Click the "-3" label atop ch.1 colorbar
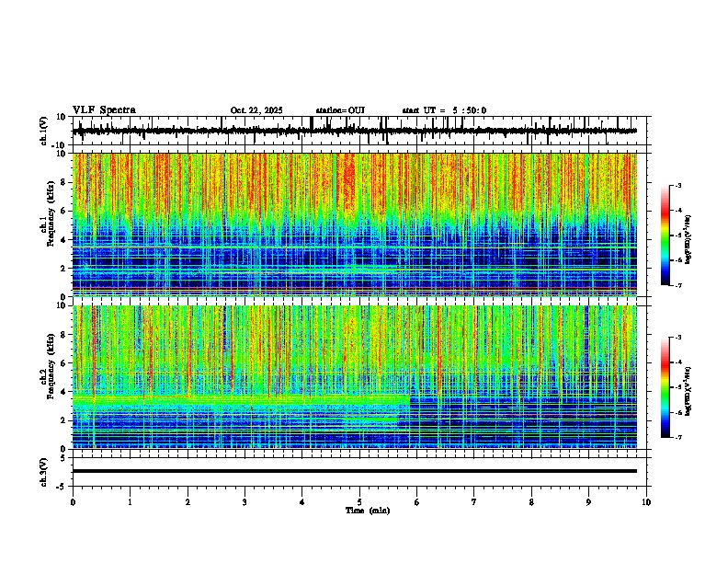 677,185
